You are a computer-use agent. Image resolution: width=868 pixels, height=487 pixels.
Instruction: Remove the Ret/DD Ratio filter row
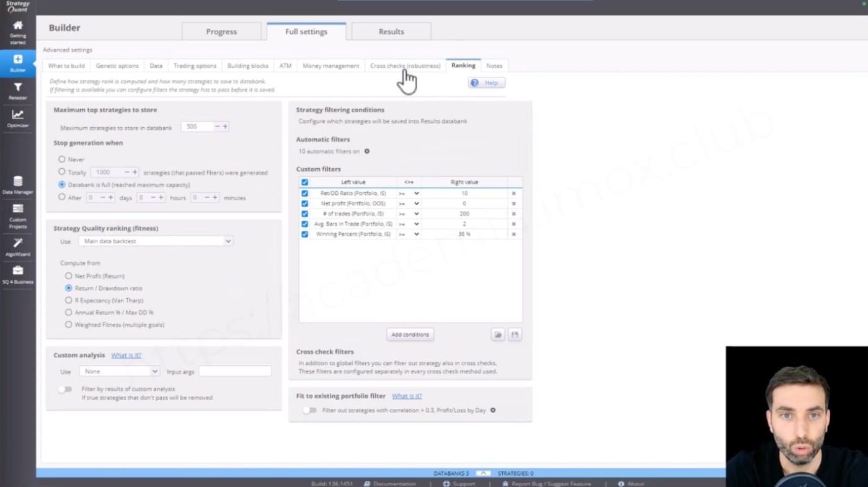(513, 194)
